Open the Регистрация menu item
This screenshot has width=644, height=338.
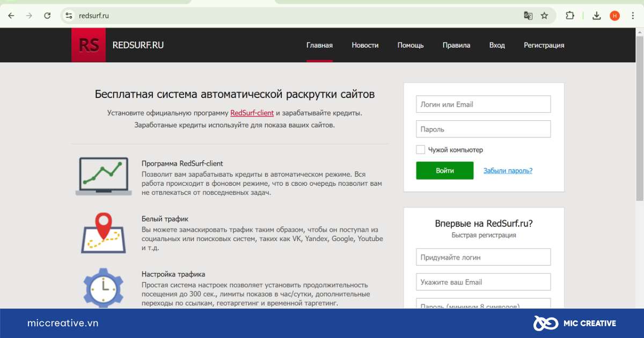point(544,45)
